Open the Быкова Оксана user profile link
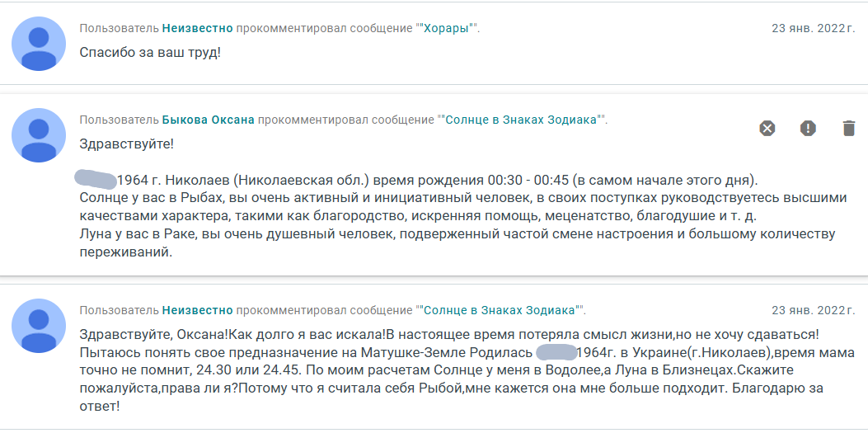The width and height of the screenshot is (868, 433). pyautogui.click(x=209, y=120)
